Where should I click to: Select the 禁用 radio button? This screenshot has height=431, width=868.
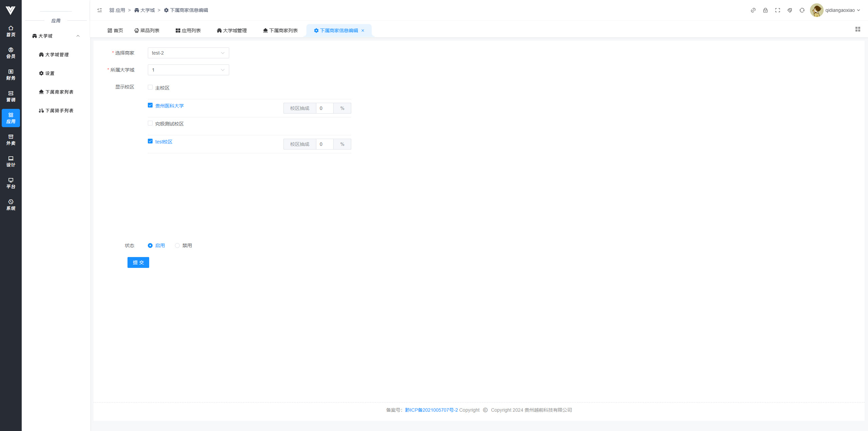(x=177, y=246)
